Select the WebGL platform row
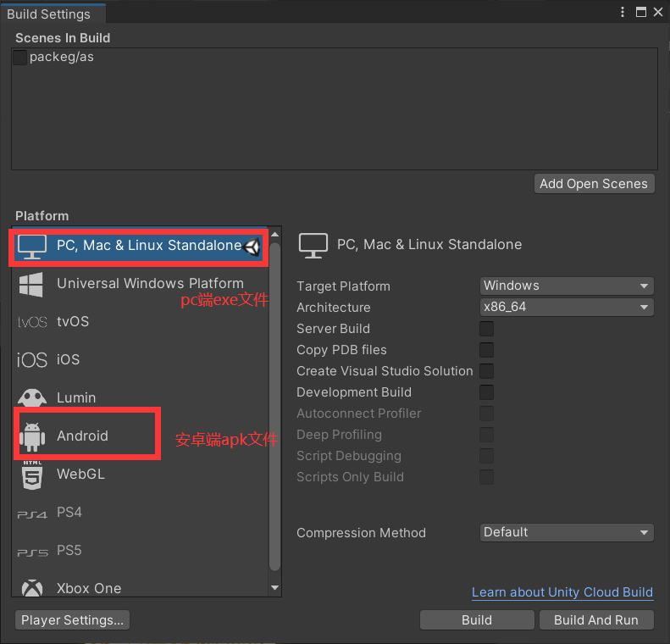 [x=141, y=474]
